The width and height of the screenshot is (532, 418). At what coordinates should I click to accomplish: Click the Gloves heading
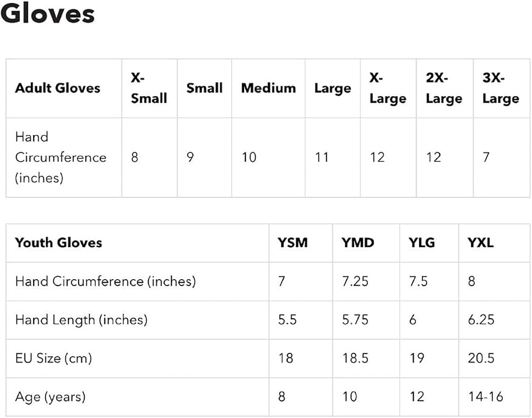(48, 13)
